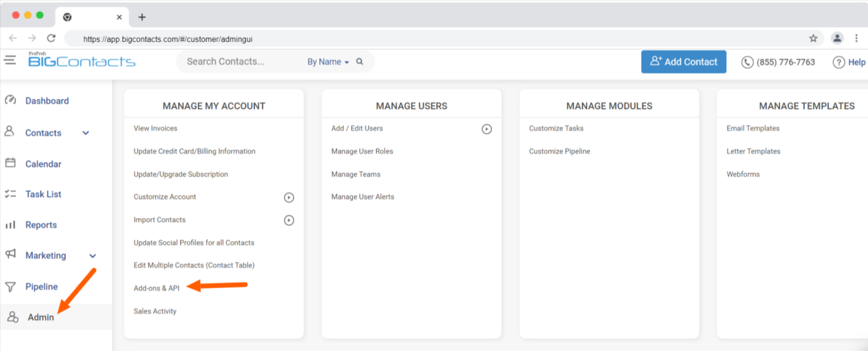Click the search magnifier icon
Viewport: 868px width, 351px height.
(x=360, y=62)
